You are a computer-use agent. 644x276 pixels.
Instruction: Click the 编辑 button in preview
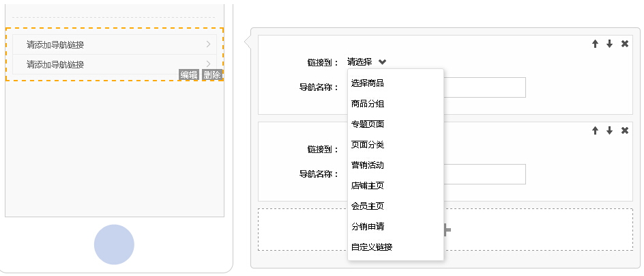pos(189,75)
